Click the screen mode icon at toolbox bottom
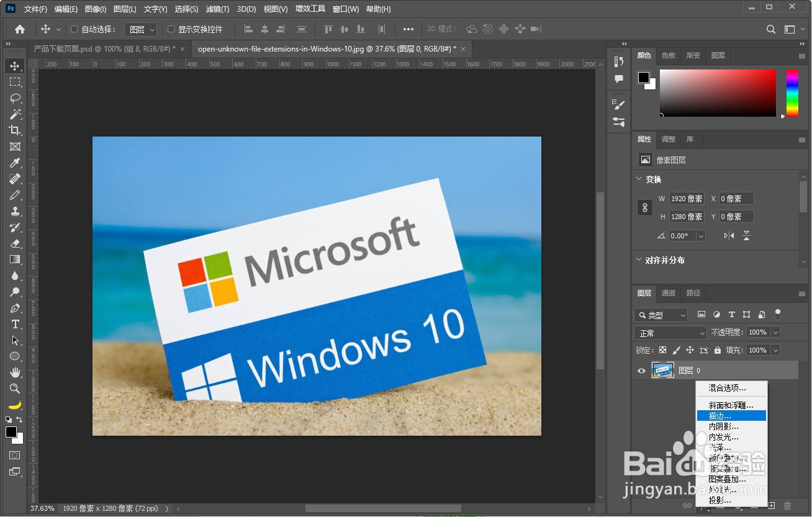 pyautogui.click(x=14, y=472)
